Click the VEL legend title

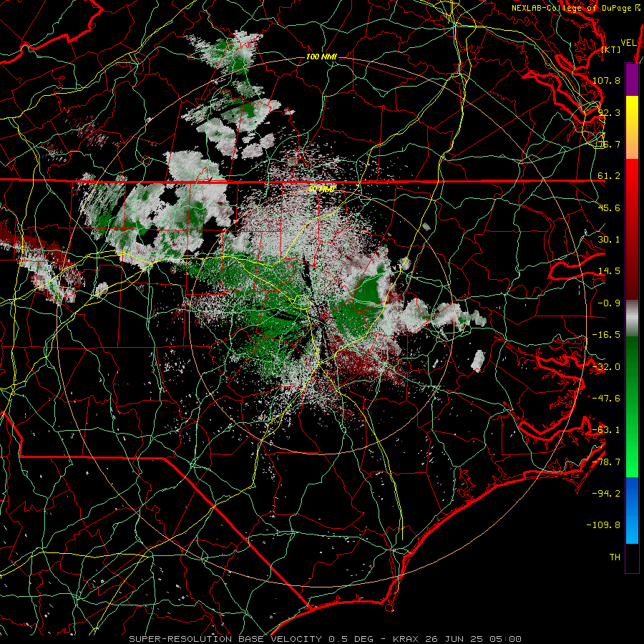click(628, 43)
